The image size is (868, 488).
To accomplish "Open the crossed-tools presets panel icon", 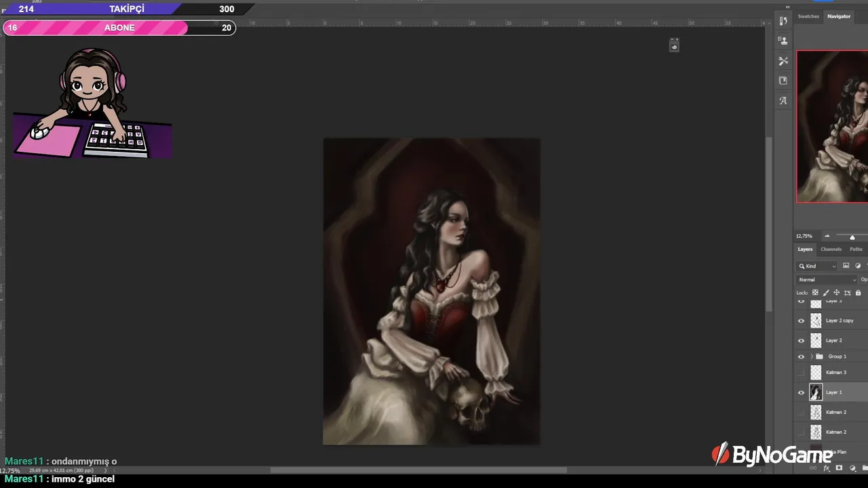I will pos(783,61).
